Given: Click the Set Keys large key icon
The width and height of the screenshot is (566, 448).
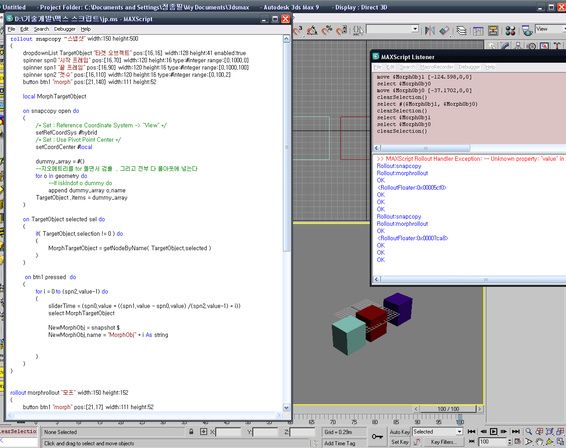Looking at the screenshot, I should coord(377,437).
